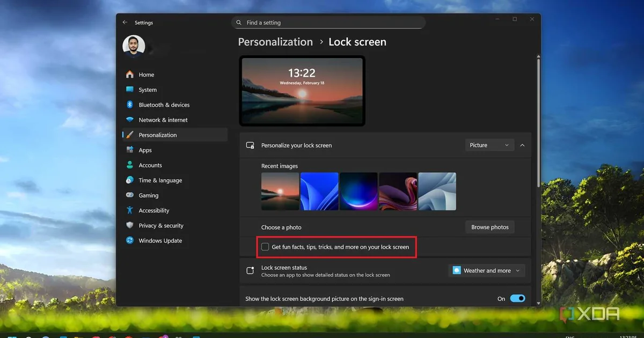Open Network & internet via Wi-Fi icon

click(130, 120)
